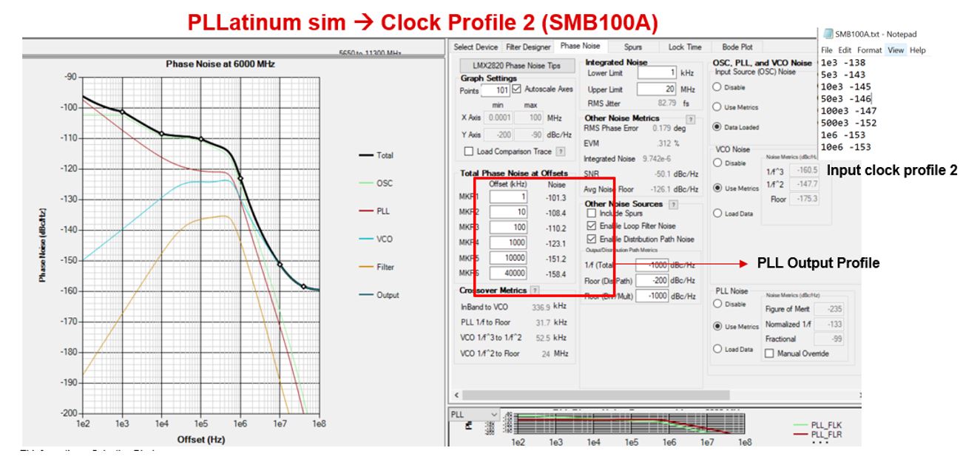Click the Output legend entry
Image resolution: width=980 pixels, height=462 pixels.
click(379, 295)
